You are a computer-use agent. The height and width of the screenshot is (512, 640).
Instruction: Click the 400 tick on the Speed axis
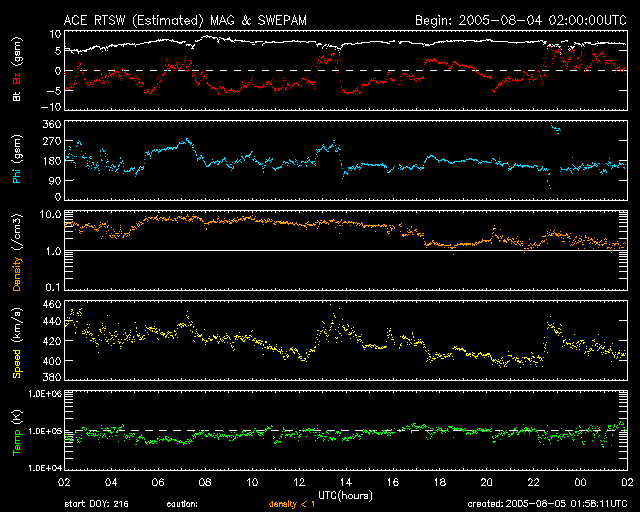pyautogui.click(x=52, y=361)
